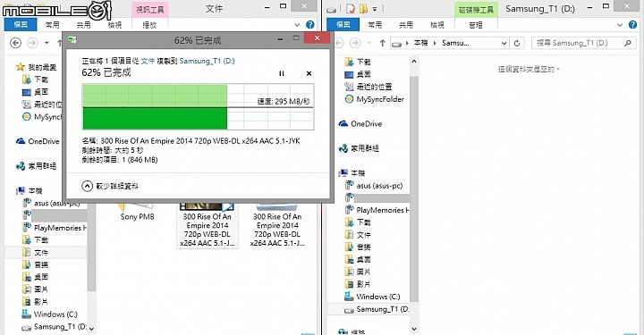Open 共用 tab in Samsung_T1 window
644x335 pixels.
[x=406, y=25]
